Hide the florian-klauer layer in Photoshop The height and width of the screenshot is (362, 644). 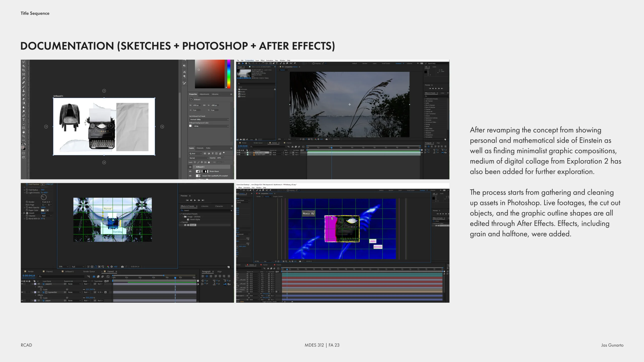click(190, 171)
